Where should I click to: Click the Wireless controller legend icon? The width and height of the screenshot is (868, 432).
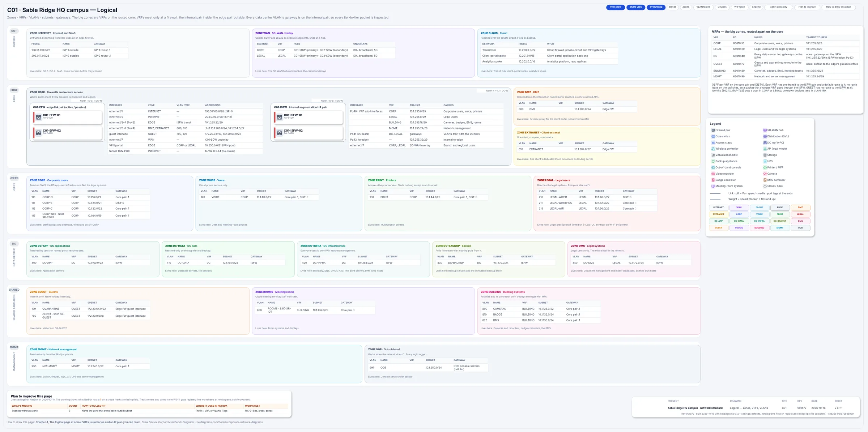[x=713, y=149]
